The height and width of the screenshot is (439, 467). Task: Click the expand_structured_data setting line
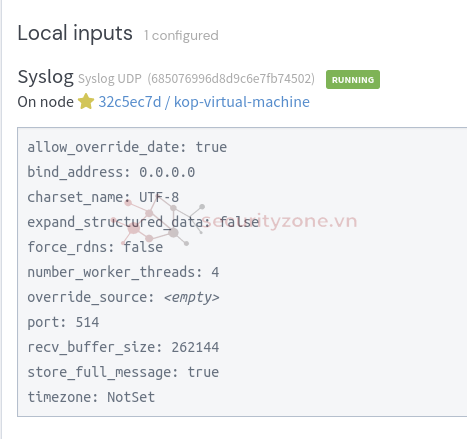click(143, 222)
